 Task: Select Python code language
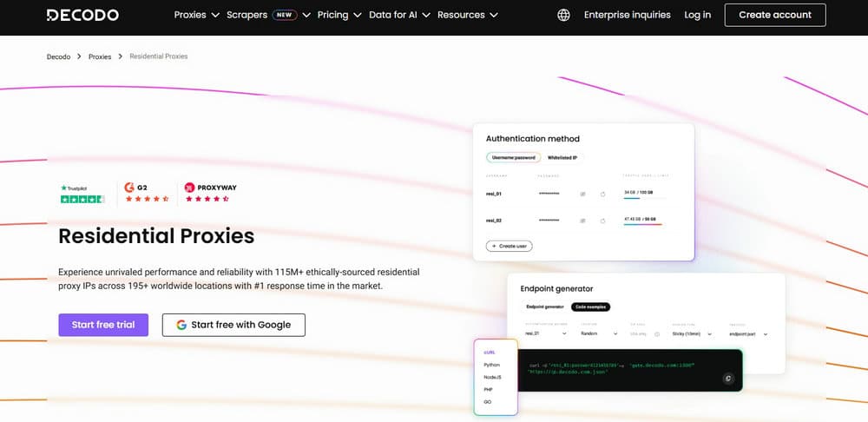(x=491, y=365)
